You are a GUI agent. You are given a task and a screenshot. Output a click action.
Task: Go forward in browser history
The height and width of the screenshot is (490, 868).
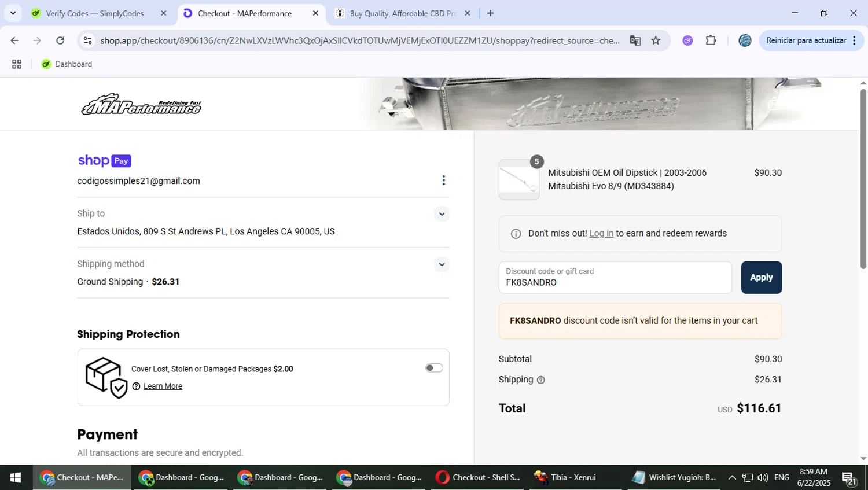click(37, 40)
